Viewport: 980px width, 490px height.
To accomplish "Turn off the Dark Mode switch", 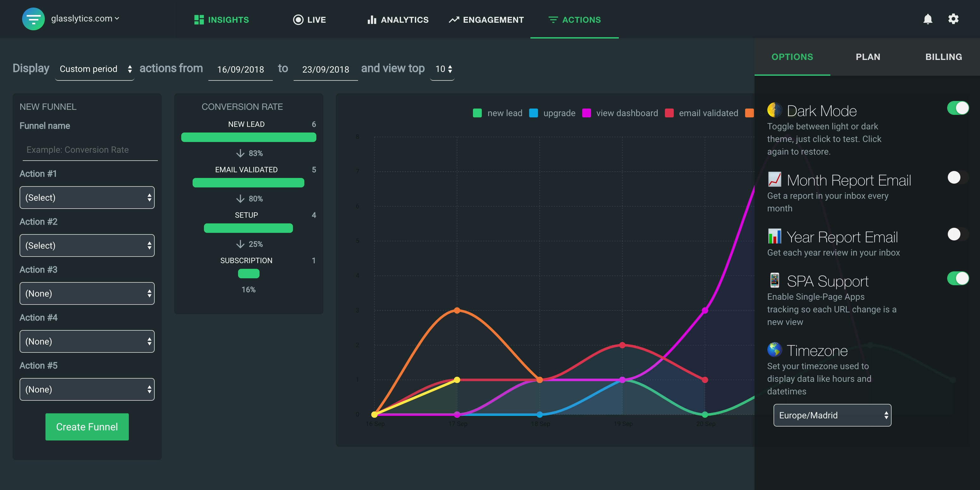I will point(958,108).
